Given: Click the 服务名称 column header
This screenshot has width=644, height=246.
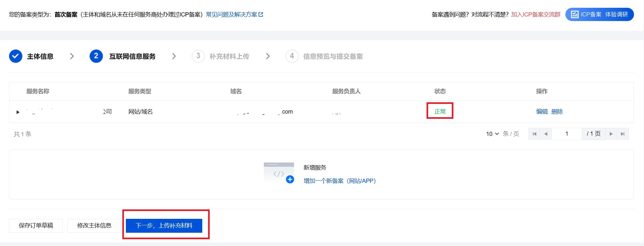Looking at the screenshot, I should pyautogui.click(x=38, y=91).
